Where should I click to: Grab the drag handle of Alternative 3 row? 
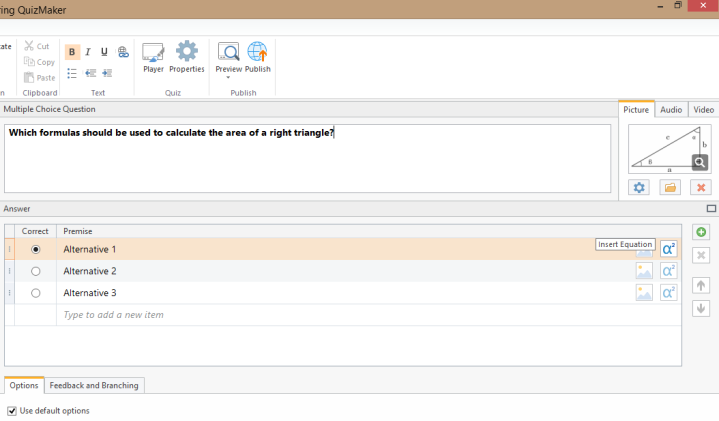tap(10, 293)
